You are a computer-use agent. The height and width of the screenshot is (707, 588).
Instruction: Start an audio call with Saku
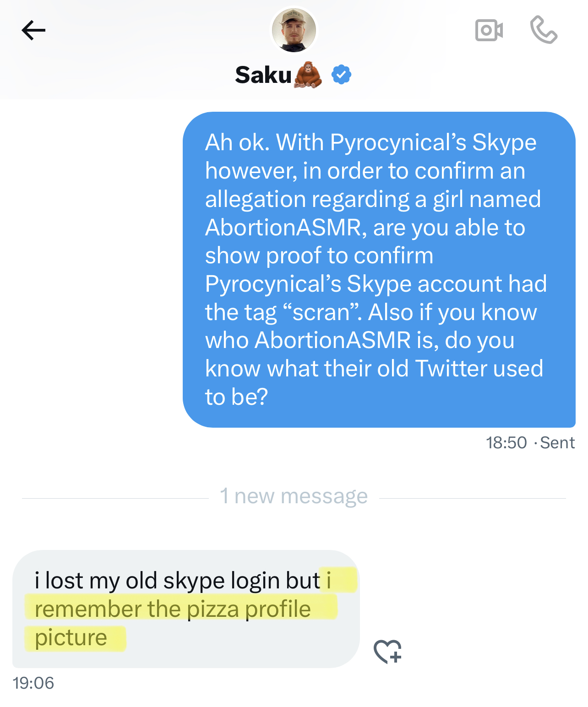(x=544, y=30)
